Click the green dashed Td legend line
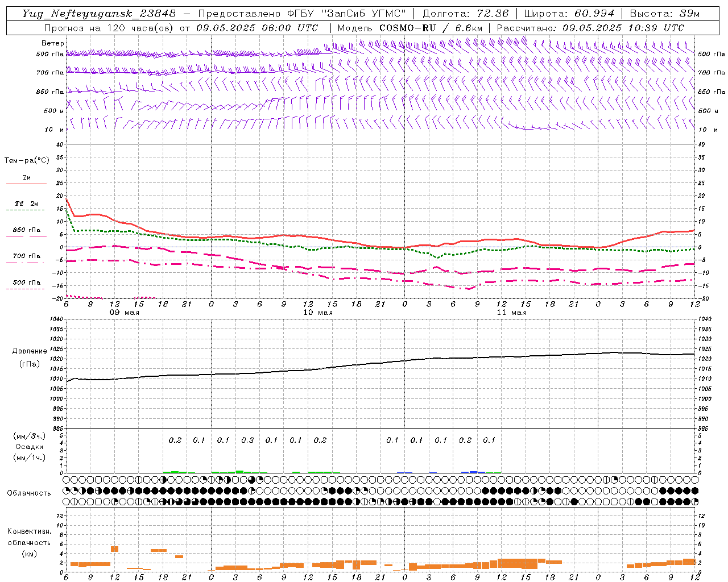 tap(25, 210)
